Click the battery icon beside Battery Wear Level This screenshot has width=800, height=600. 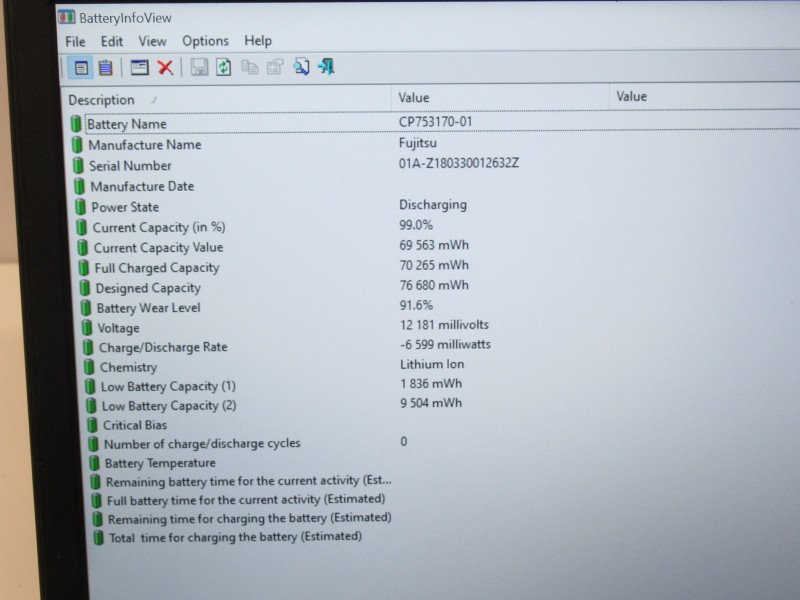(x=86, y=308)
